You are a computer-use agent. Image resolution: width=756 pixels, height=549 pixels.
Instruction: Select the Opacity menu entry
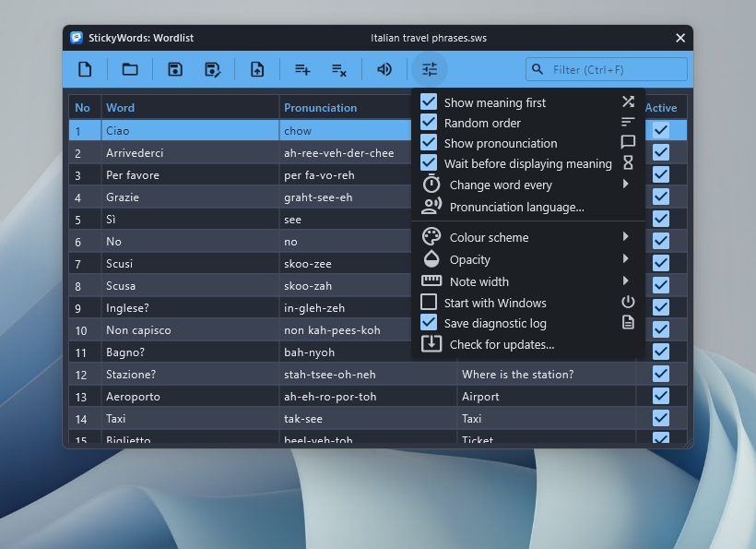pos(528,259)
